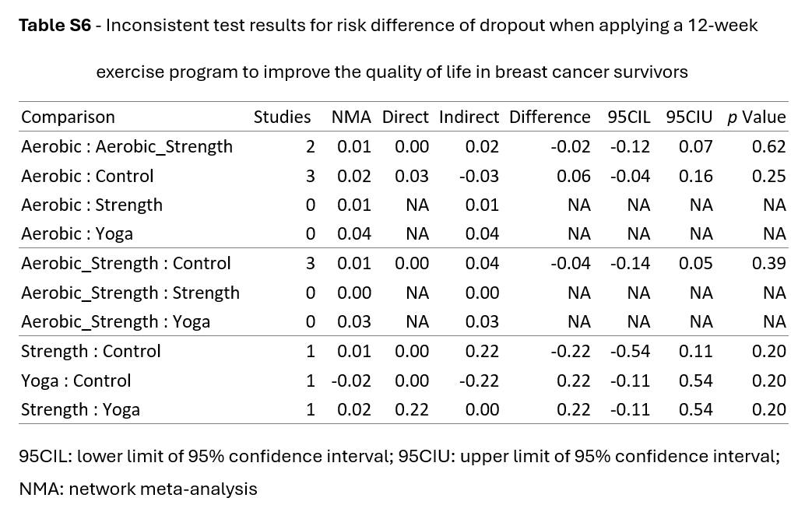The height and width of the screenshot is (512, 812).
Task: Select the "Yoga : Control" row label
Action: coord(76,380)
